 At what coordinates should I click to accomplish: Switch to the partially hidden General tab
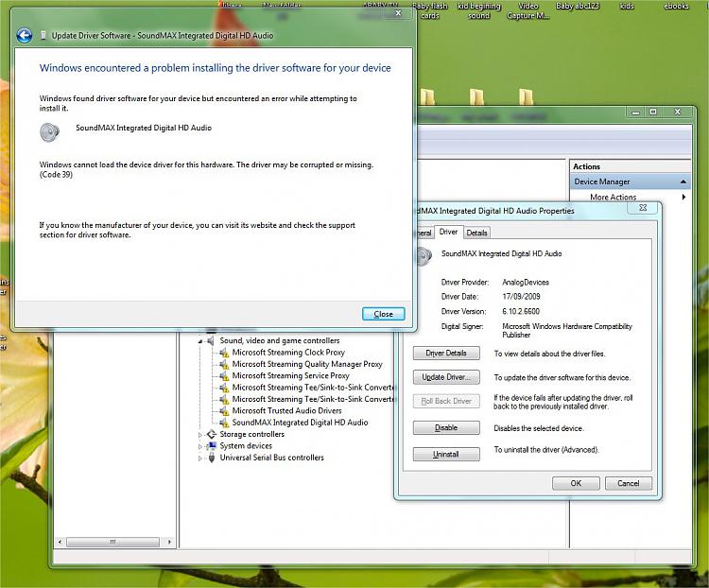coord(424,233)
